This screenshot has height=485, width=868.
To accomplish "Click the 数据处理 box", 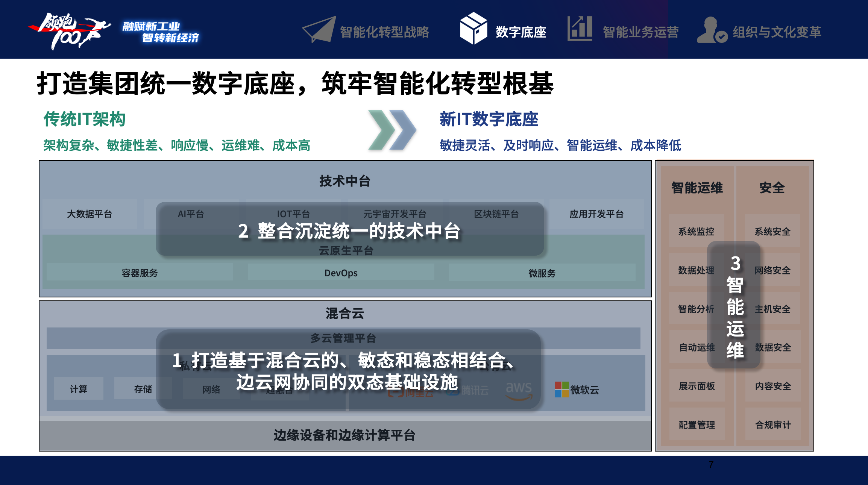I will pos(697,270).
